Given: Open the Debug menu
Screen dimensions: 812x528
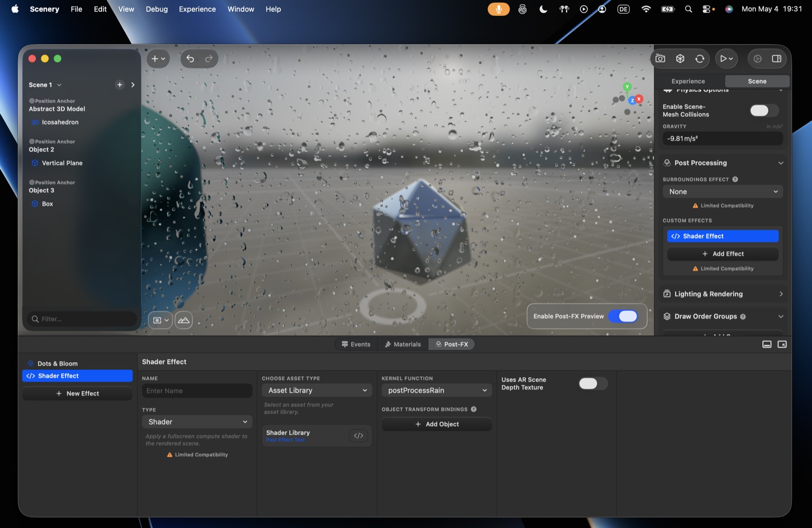Looking at the screenshot, I should tap(157, 9).
